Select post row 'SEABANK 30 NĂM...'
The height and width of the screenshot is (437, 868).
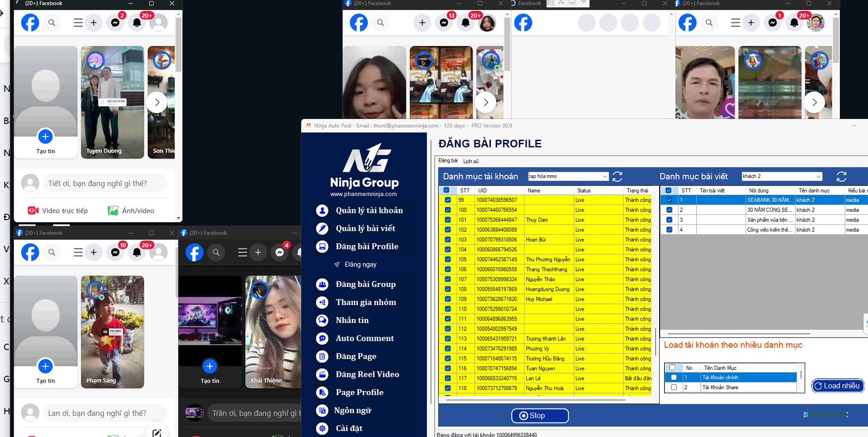[x=770, y=200]
